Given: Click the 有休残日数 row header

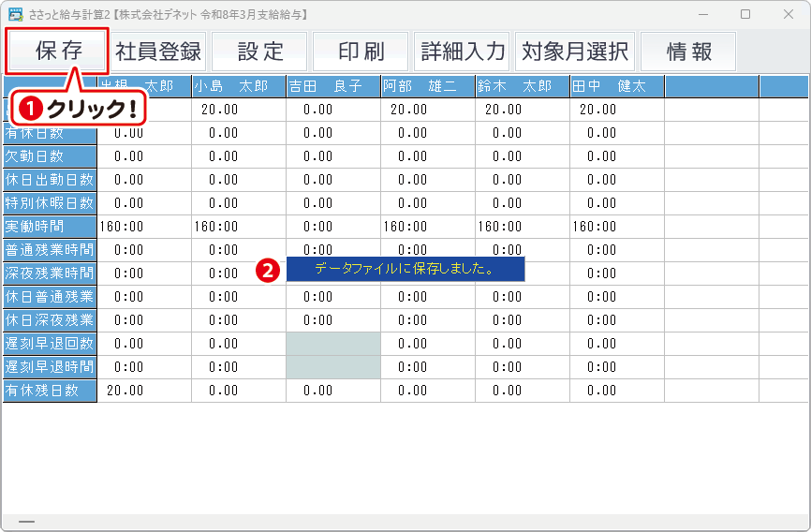Looking at the screenshot, I should [50, 391].
